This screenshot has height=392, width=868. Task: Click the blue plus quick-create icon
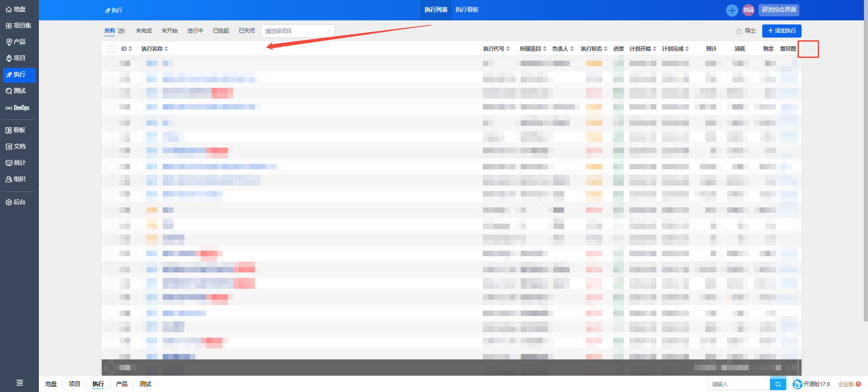pyautogui.click(x=732, y=10)
